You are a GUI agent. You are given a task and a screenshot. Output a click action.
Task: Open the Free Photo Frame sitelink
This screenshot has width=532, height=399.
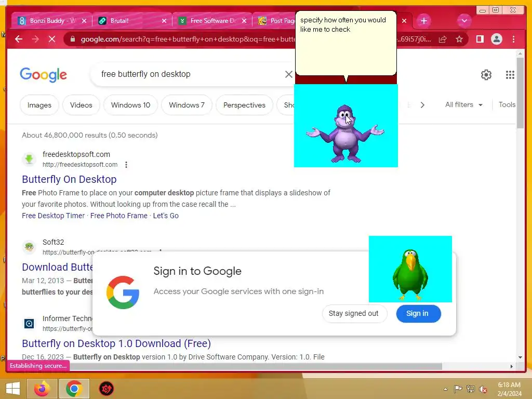point(119,216)
